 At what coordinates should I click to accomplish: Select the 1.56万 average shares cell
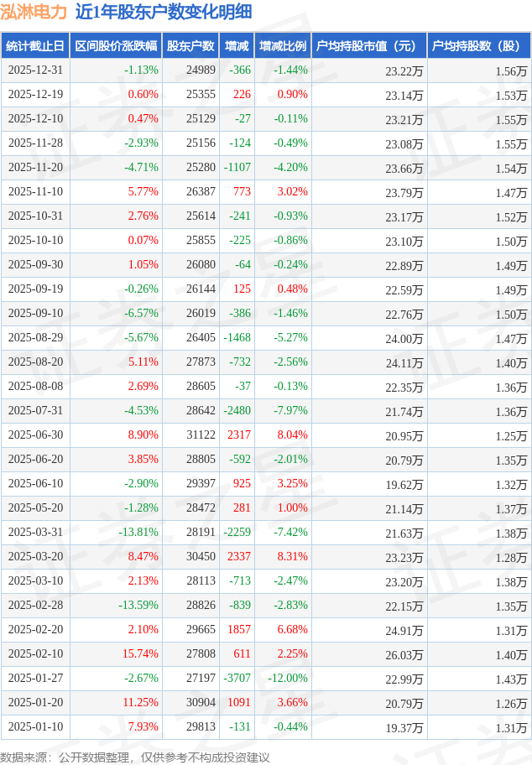pos(510,70)
